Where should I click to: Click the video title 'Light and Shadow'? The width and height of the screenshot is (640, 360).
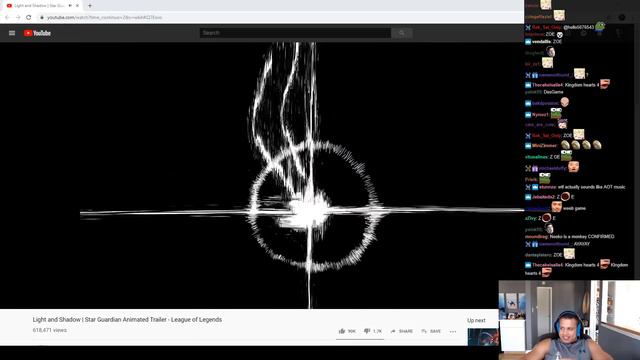127,320
